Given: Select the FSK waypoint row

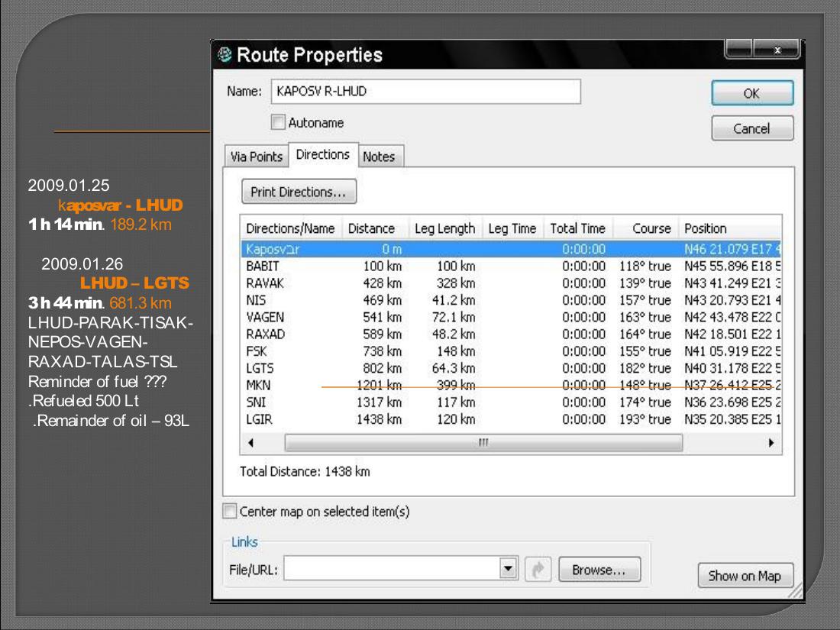Looking at the screenshot, I should click(x=511, y=351).
